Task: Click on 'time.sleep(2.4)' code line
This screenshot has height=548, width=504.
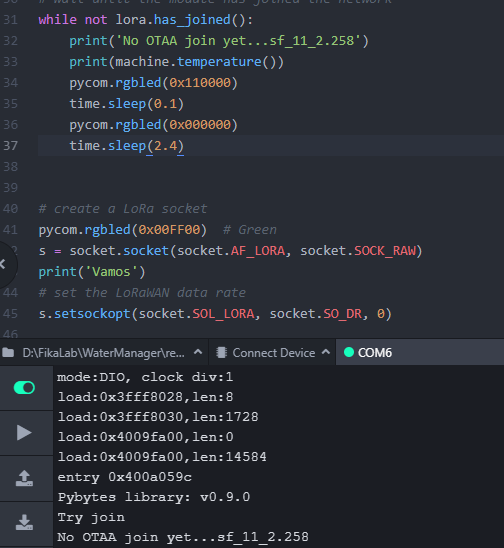Action: 127,145
